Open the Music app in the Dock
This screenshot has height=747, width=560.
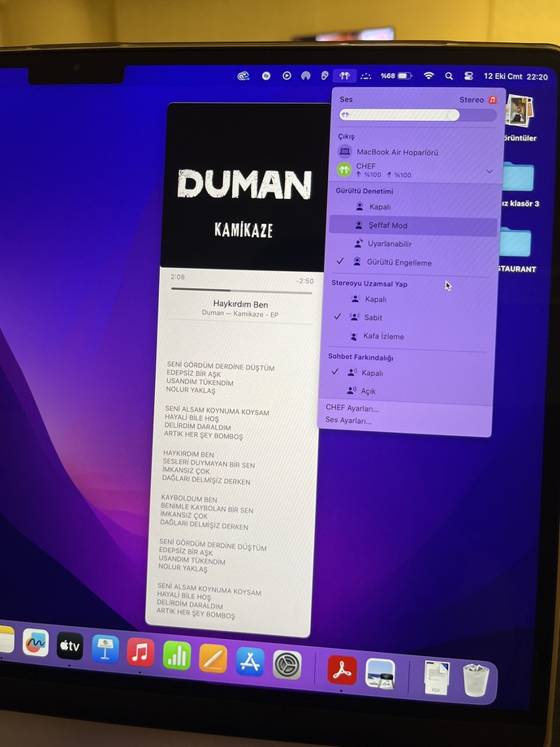tap(140, 652)
